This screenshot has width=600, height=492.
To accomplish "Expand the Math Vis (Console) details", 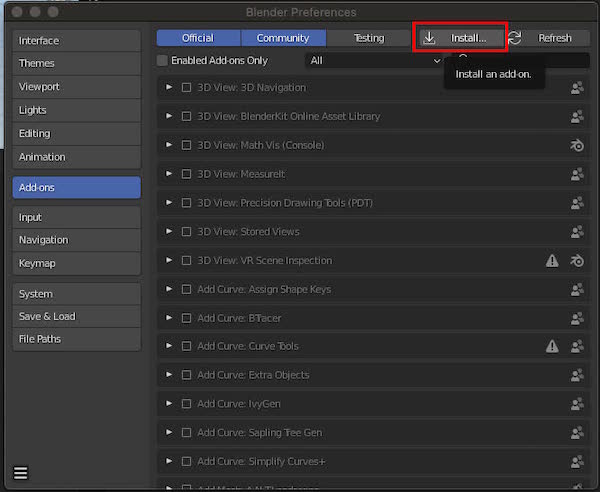I will click(169, 145).
